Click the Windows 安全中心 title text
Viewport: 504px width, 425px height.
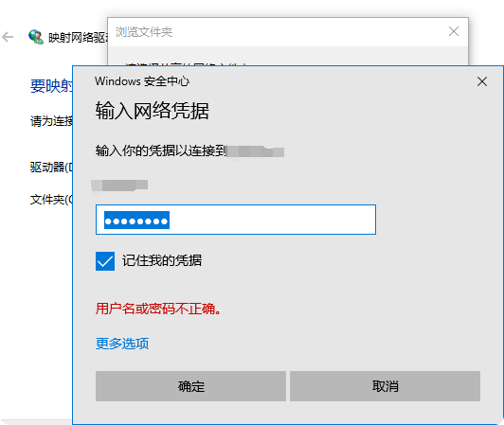click(x=142, y=81)
